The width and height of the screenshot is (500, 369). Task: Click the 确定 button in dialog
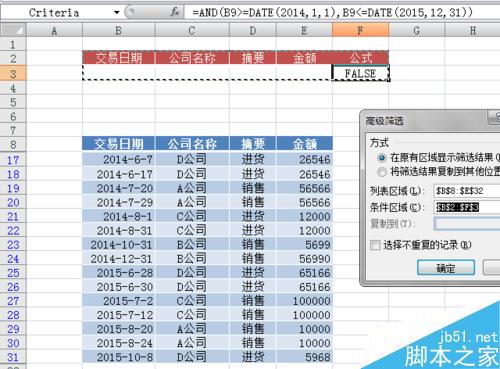point(446,268)
